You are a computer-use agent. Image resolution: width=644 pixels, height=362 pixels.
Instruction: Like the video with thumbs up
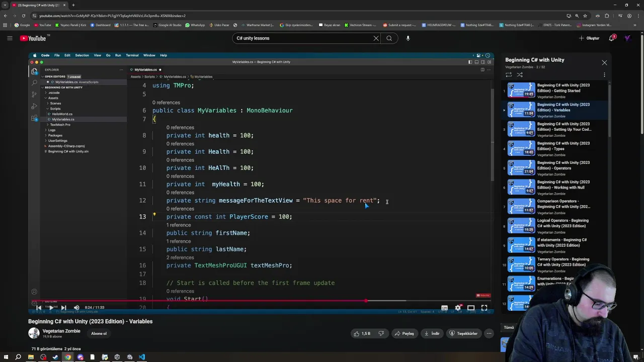click(x=362, y=333)
